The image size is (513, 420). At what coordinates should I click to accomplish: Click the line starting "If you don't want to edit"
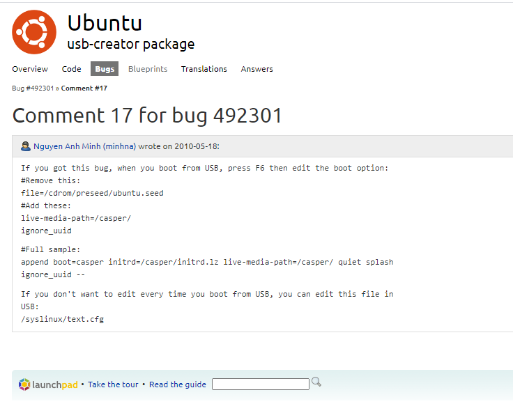pyautogui.click(x=207, y=294)
